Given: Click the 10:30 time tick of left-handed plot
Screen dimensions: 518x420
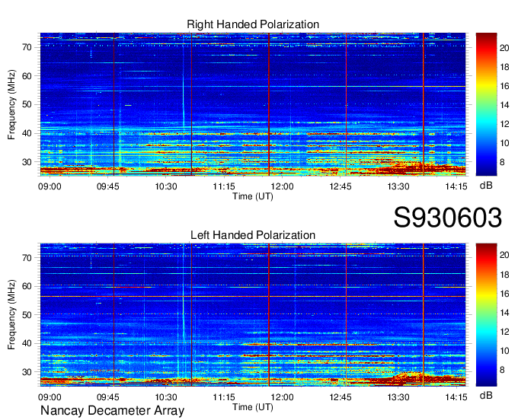Looking at the screenshot, I should 166,397.
